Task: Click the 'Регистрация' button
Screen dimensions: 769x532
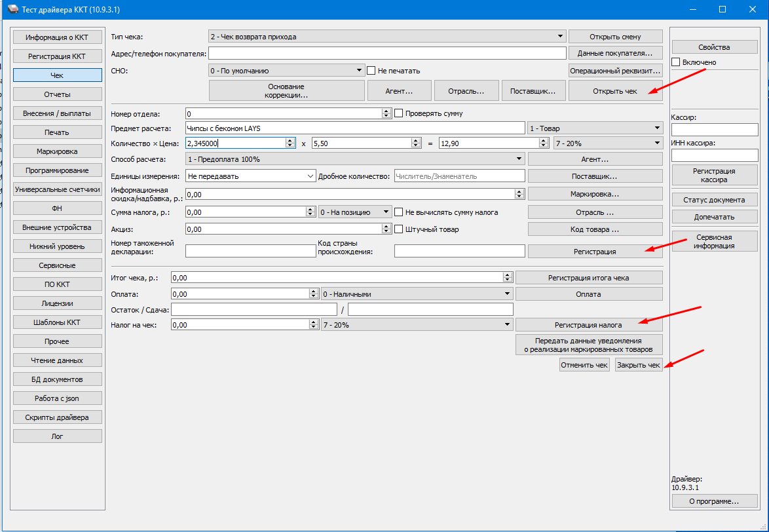Action: pyautogui.click(x=595, y=251)
